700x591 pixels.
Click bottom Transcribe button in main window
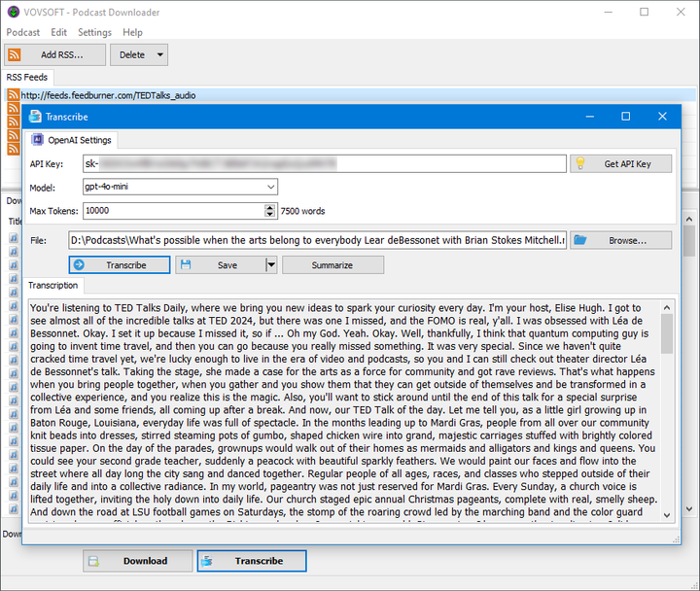[x=252, y=561]
